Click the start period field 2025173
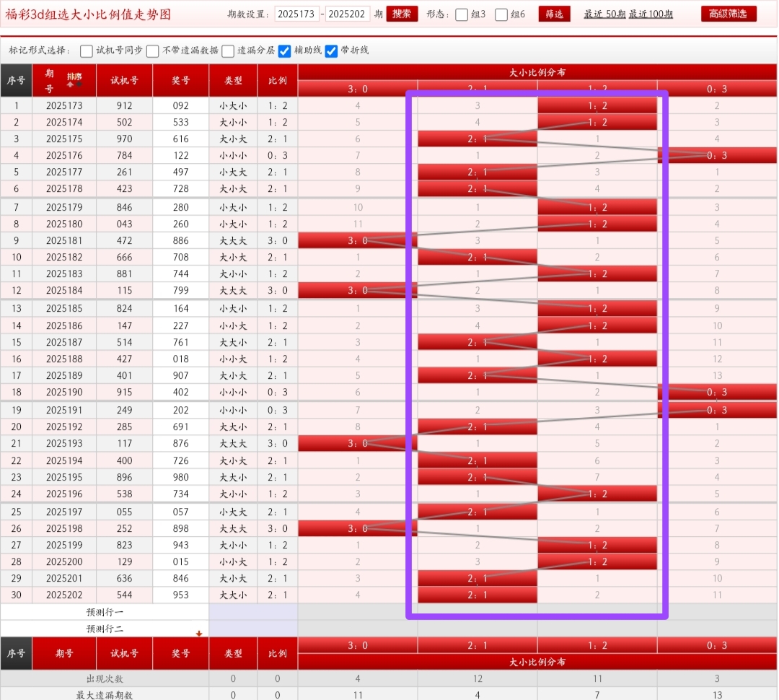This screenshot has height=700, width=779. (x=295, y=14)
